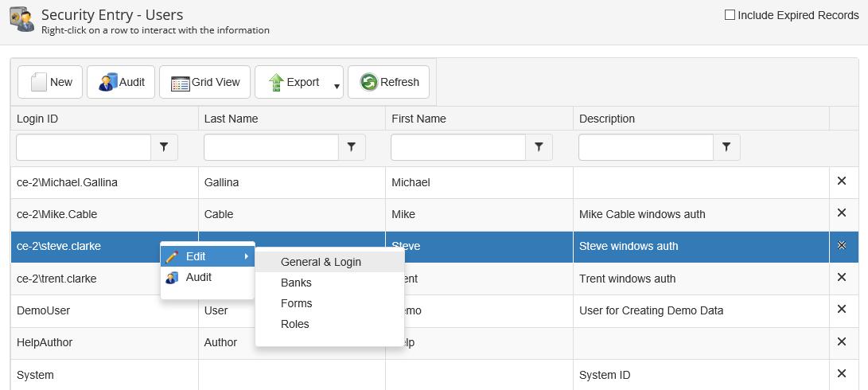The width and height of the screenshot is (868, 390).
Task: Select Roles in the Edit submenu
Action: (294, 324)
